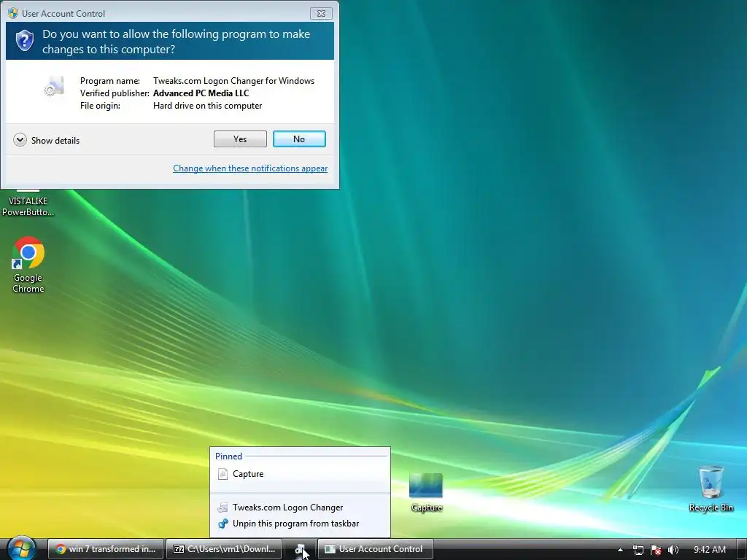Open the Windows Start orb
Screen dimensions: 747x560
(21, 548)
